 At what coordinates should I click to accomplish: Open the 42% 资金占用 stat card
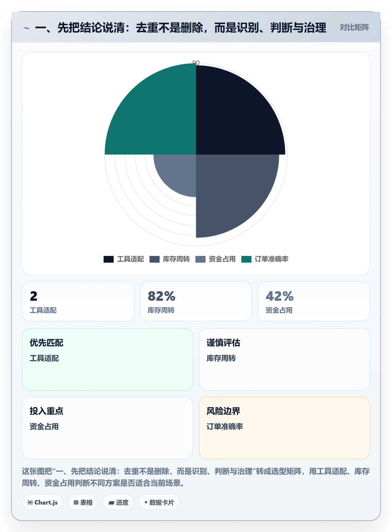(x=314, y=301)
